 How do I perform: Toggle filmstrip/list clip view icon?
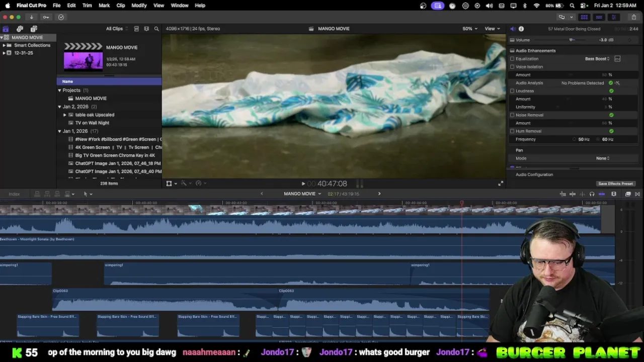[136, 29]
